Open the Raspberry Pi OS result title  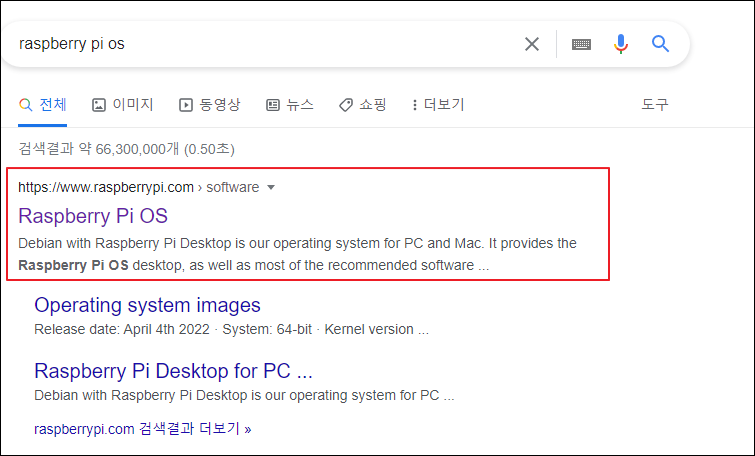93,216
